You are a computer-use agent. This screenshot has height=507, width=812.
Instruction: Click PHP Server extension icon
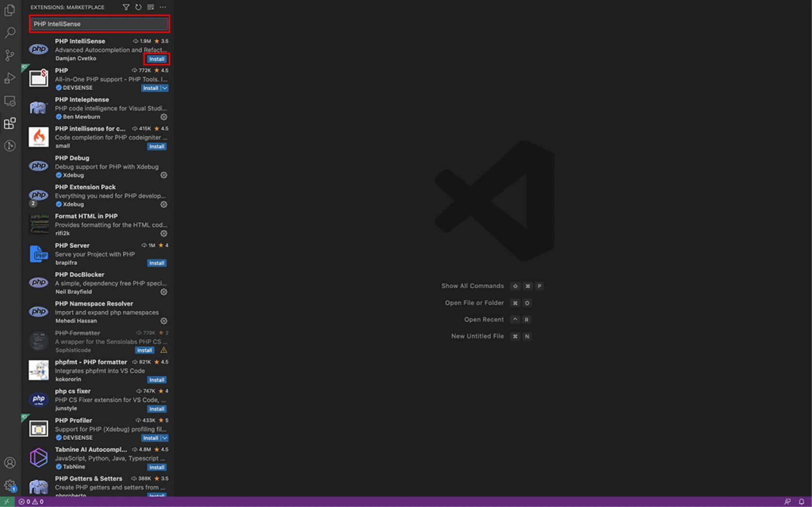tap(38, 254)
